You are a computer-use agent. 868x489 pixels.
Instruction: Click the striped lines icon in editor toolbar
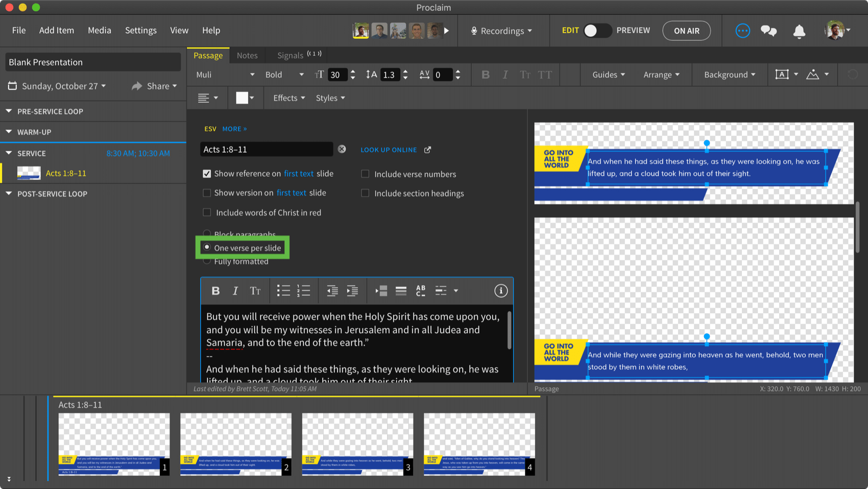401,291
